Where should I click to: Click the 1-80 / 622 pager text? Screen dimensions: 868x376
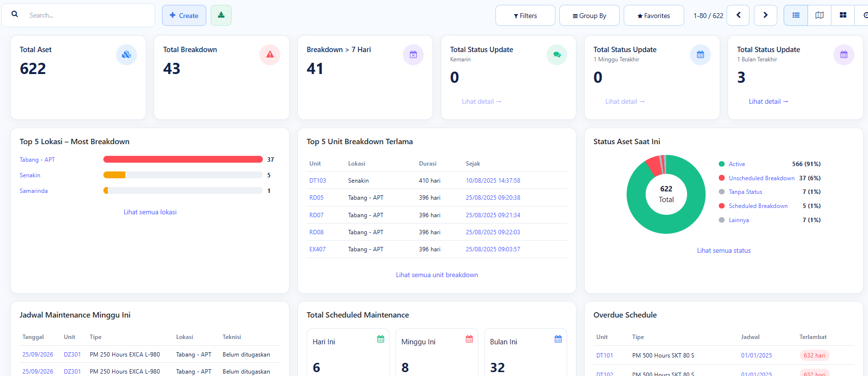(x=708, y=16)
